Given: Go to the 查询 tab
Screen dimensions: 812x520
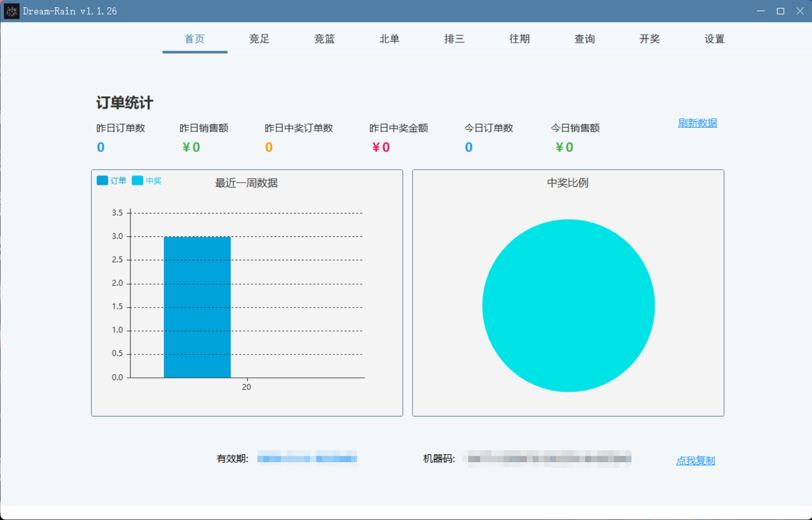Looking at the screenshot, I should tap(584, 39).
